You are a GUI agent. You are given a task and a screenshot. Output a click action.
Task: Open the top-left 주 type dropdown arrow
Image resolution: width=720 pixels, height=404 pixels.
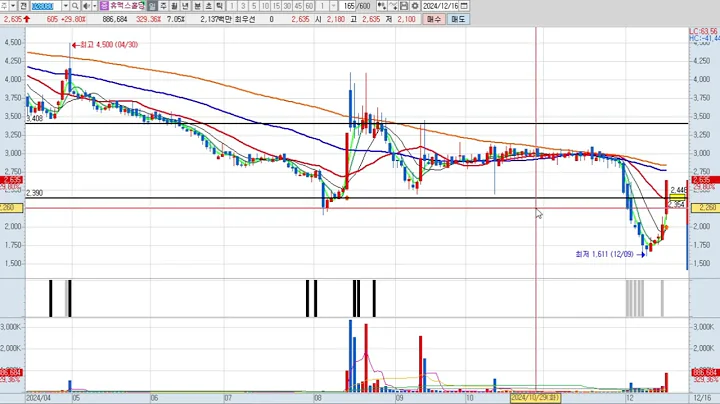pos(13,6)
